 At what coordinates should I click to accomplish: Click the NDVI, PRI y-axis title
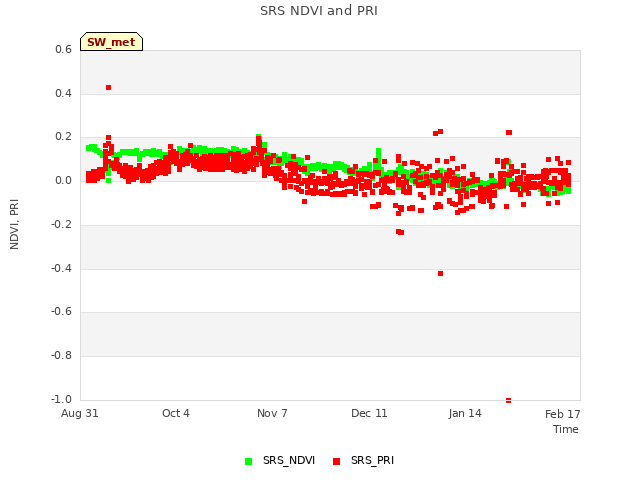pyautogui.click(x=14, y=224)
